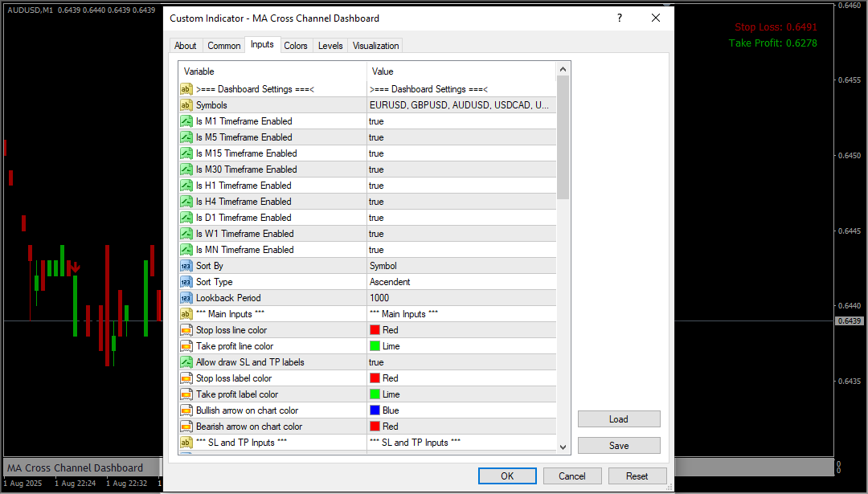Screen dimensions: 868x494
Task: Click the Load button
Action: click(618, 419)
